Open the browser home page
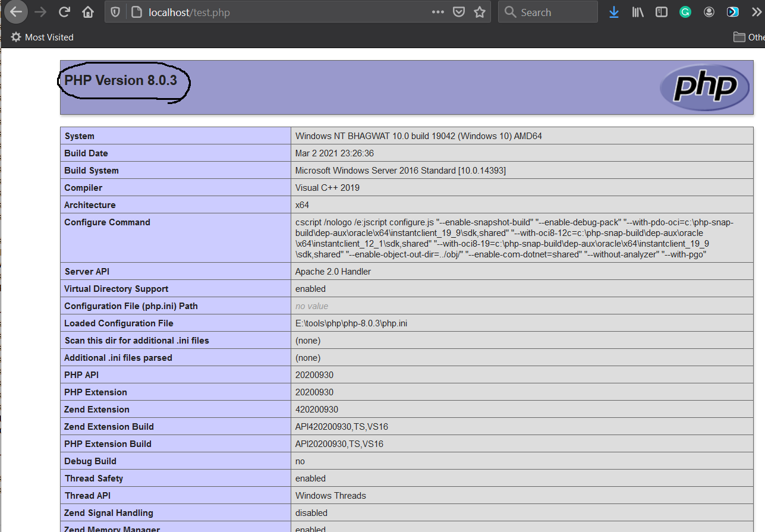 pos(88,12)
